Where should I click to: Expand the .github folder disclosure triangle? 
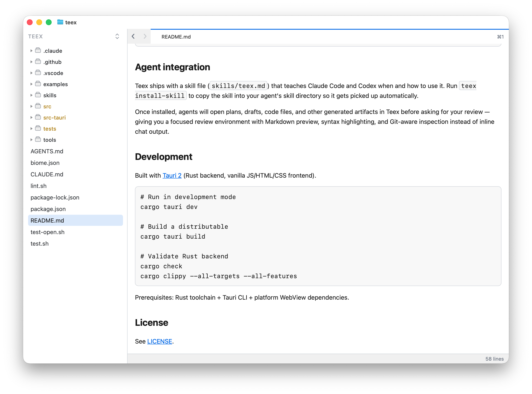31,62
